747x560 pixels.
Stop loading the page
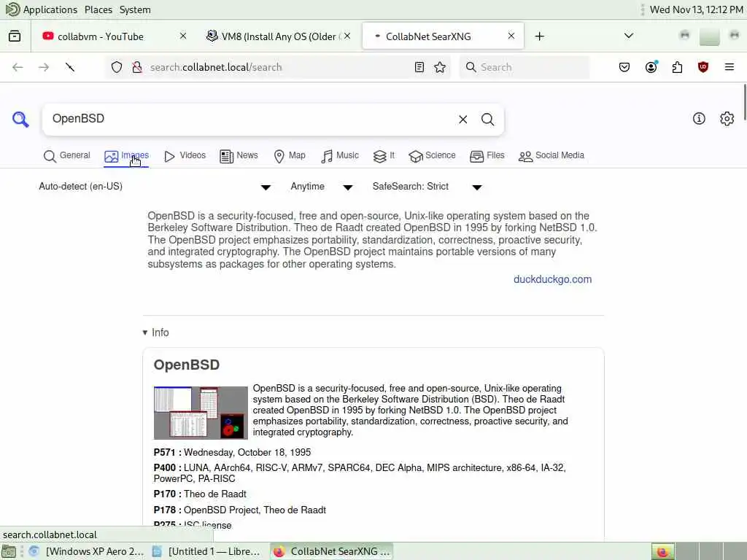70,67
